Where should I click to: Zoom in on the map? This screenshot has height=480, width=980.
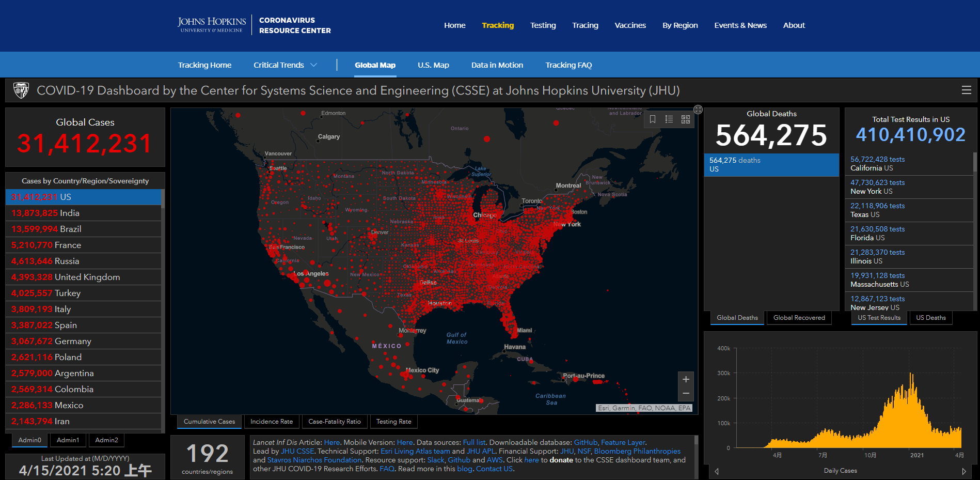[x=686, y=379]
